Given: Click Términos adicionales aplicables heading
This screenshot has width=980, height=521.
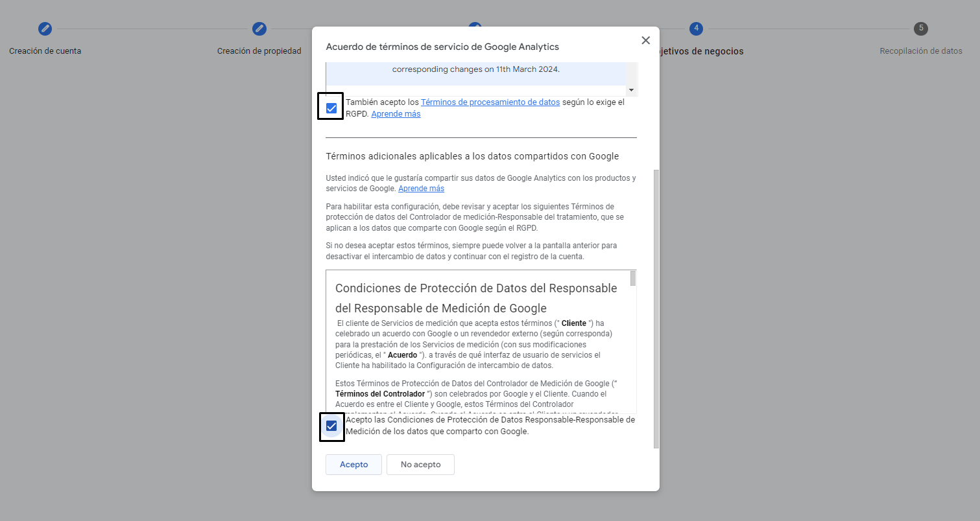Looking at the screenshot, I should (472, 156).
